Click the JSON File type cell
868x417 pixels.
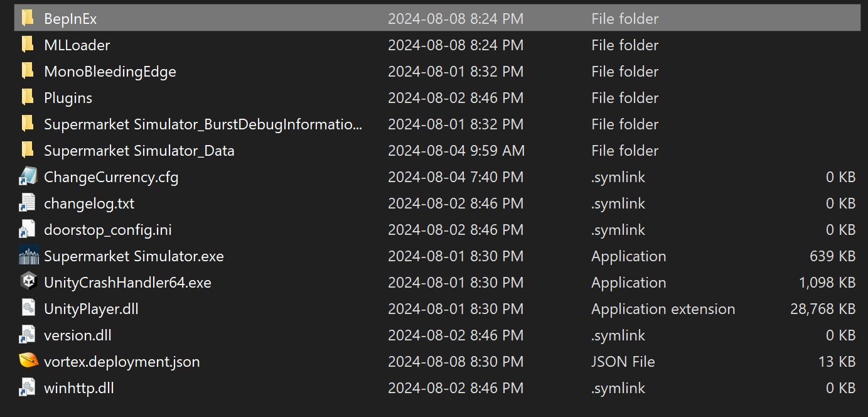[x=623, y=362]
